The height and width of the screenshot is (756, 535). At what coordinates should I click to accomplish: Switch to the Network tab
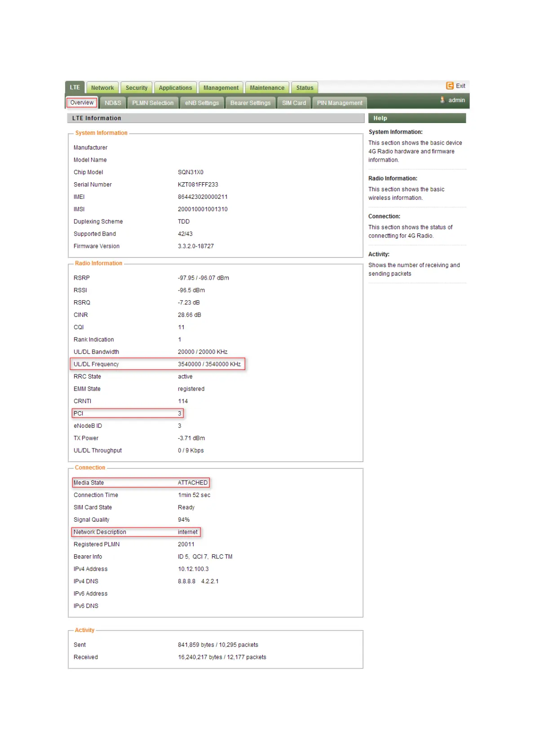102,88
